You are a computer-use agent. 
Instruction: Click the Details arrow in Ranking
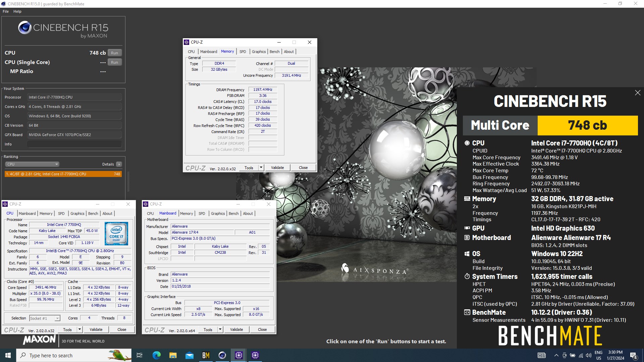point(119,164)
